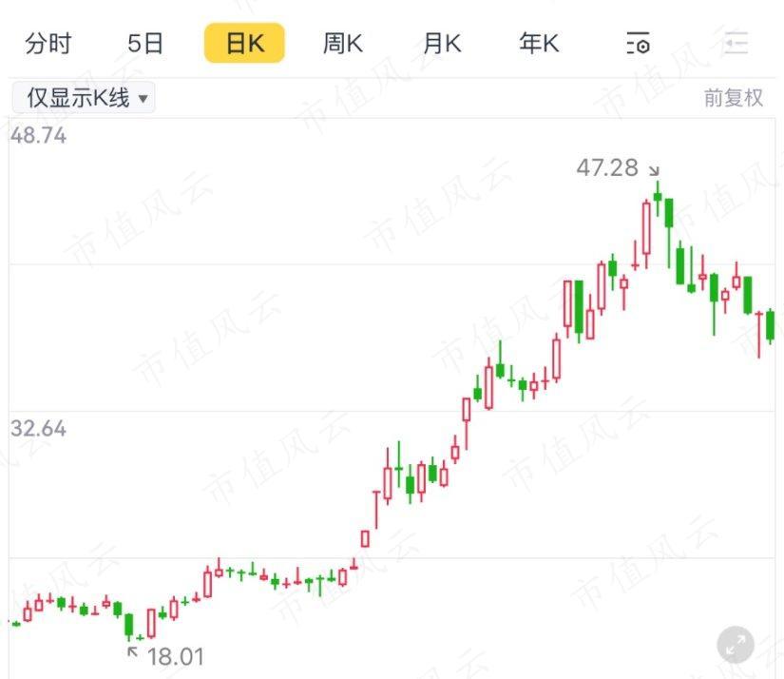Switch to the 分时 tab

(x=48, y=44)
